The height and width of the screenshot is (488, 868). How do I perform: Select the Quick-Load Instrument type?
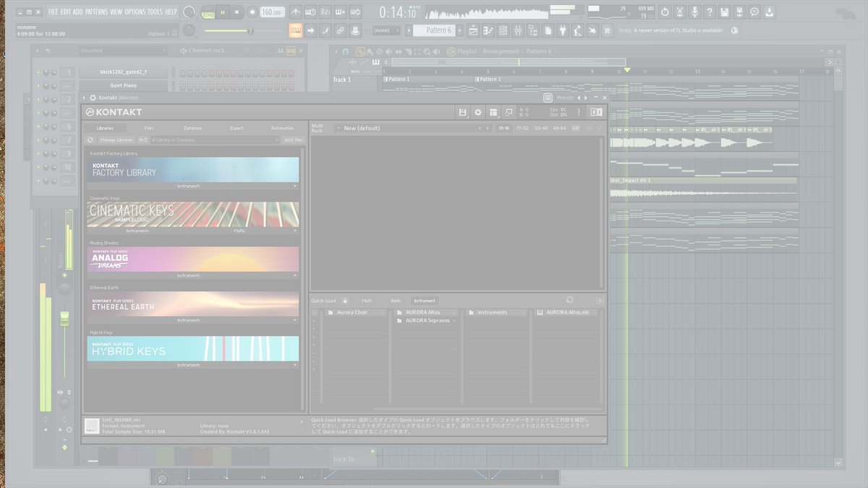[x=425, y=300]
